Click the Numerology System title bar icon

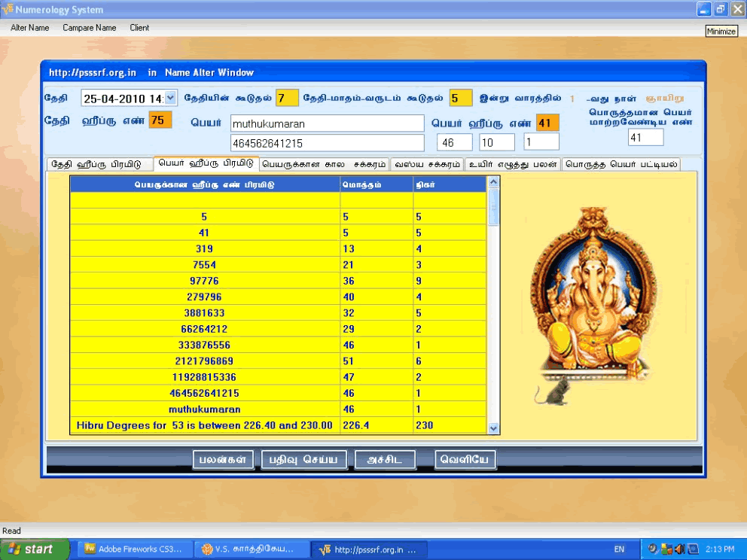8,9
